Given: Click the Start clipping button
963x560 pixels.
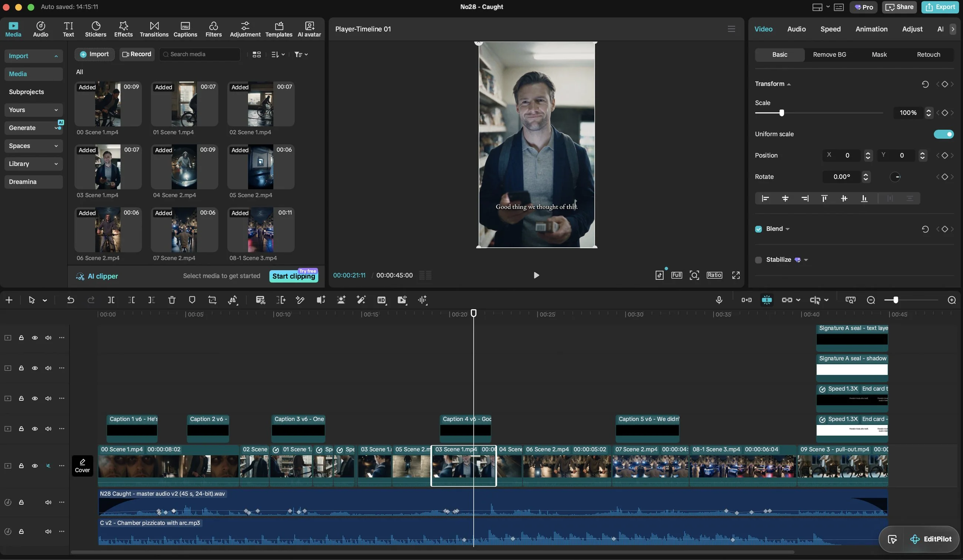Looking at the screenshot, I should 293,276.
